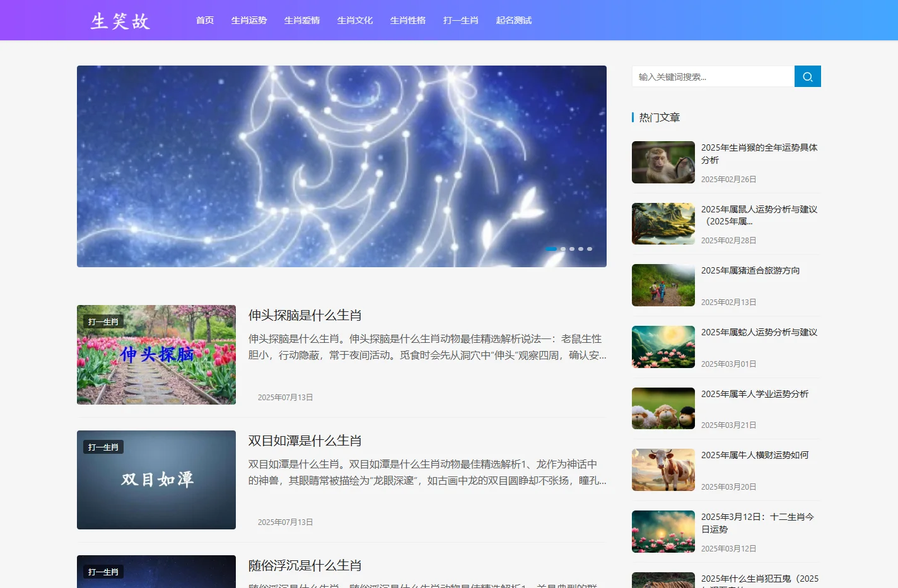Select 生肖文化 in the navigation
The height and width of the screenshot is (588, 898).
tap(355, 20)
